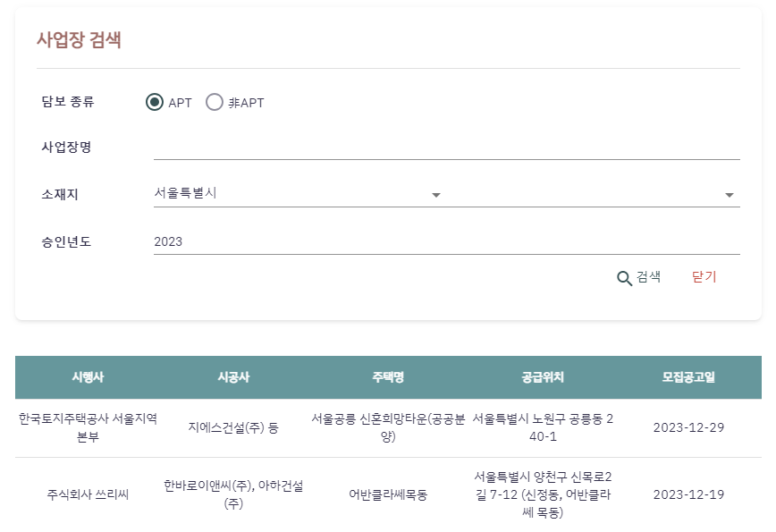
Task: Select the APT radio button
Action: (155, 102)
